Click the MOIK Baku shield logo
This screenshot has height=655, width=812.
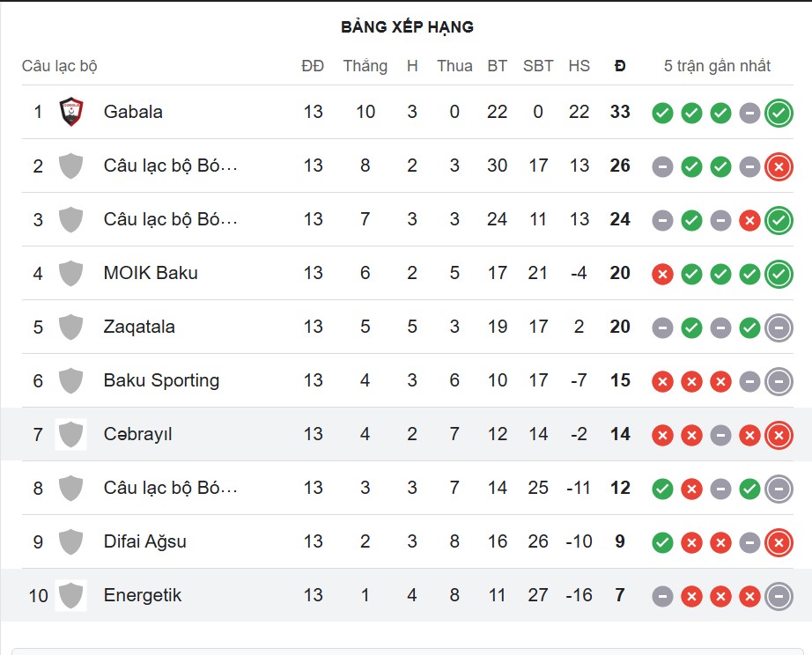70,273
